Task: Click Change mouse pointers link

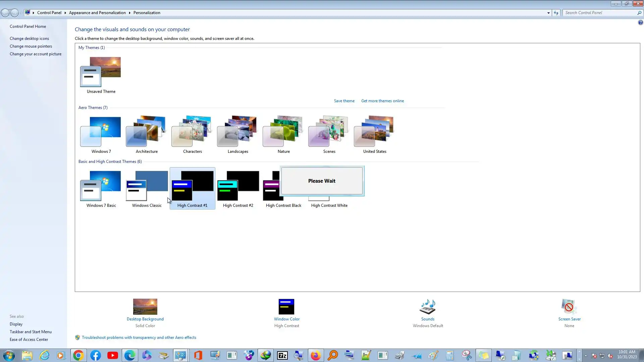Action: click(31, 46)
